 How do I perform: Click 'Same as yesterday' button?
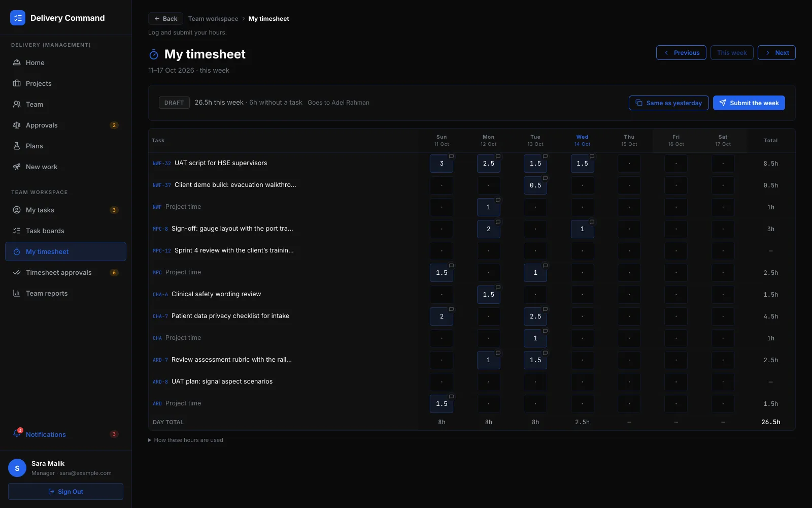coord(669,103)
